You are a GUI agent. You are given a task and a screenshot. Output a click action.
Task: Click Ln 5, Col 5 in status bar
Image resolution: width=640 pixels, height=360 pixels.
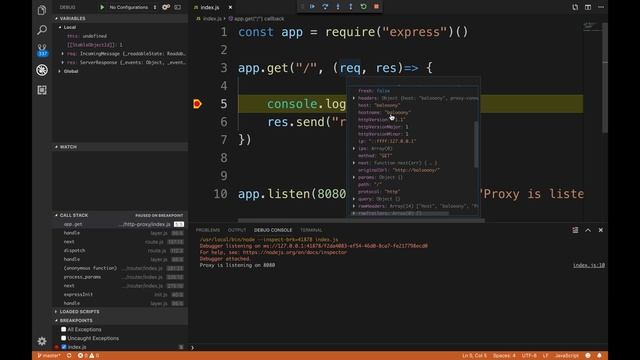pos(474,356)
